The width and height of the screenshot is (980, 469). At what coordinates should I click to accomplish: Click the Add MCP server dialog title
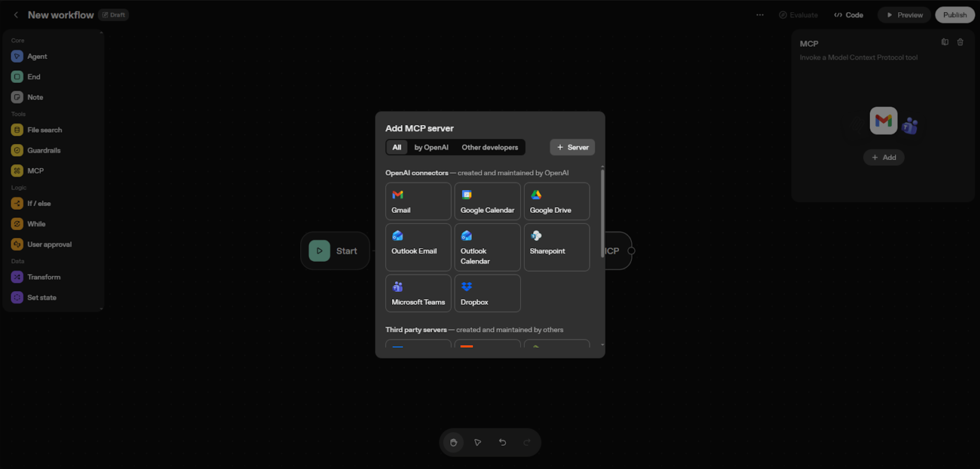tap(419, 128)
